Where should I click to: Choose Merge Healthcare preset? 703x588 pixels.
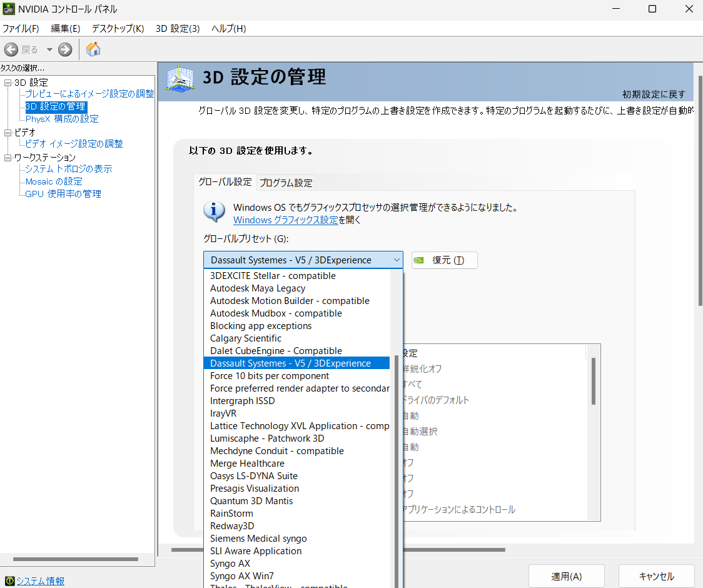[297, 464]
